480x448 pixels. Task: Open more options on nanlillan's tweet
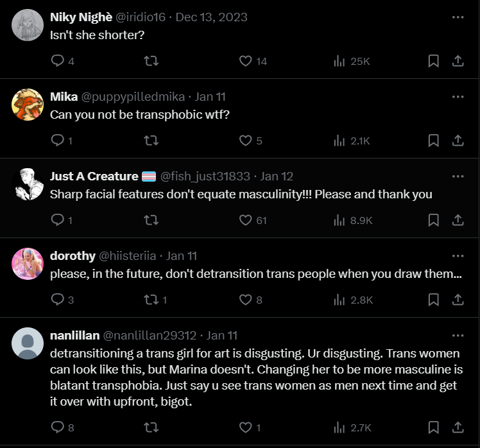(458, 336)
